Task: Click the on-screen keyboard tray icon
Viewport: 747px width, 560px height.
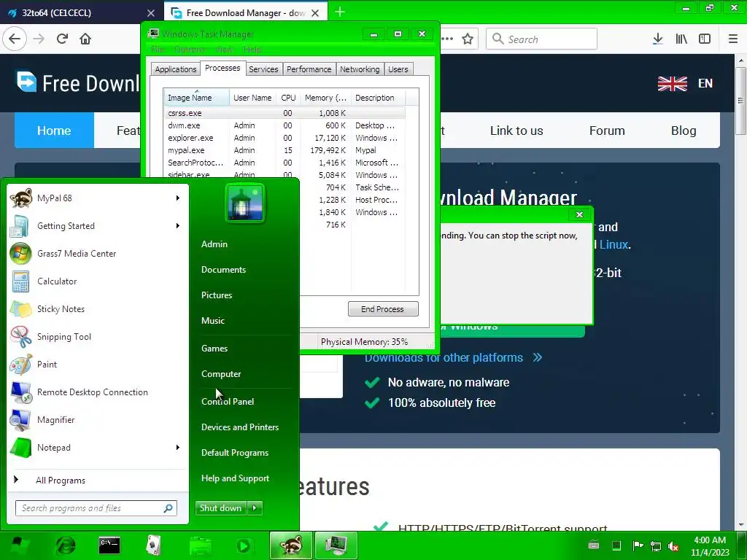Action: [x=594, y=545]
